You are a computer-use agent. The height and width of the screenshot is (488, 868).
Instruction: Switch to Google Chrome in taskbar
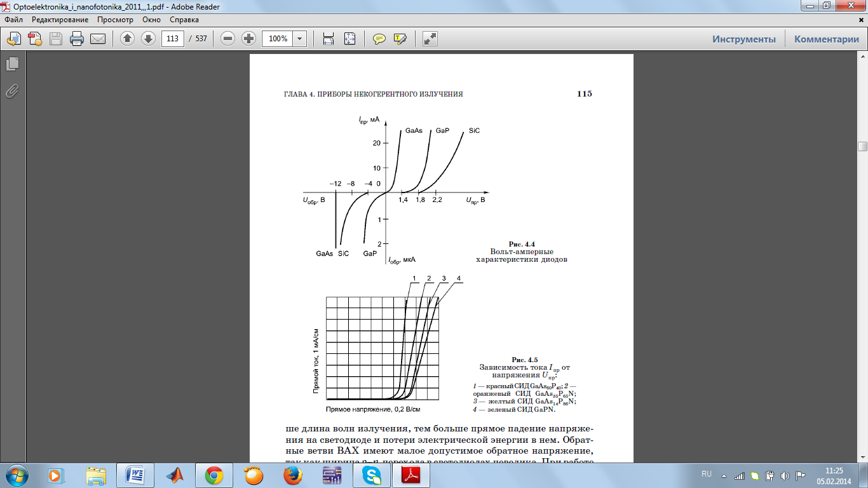point(214,475)
